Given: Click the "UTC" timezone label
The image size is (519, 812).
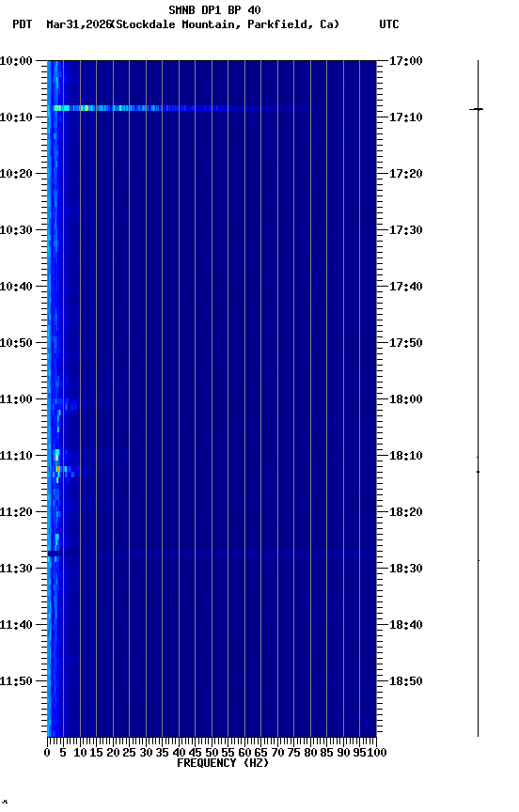Looking at the screenshot, I should (389, 24).
